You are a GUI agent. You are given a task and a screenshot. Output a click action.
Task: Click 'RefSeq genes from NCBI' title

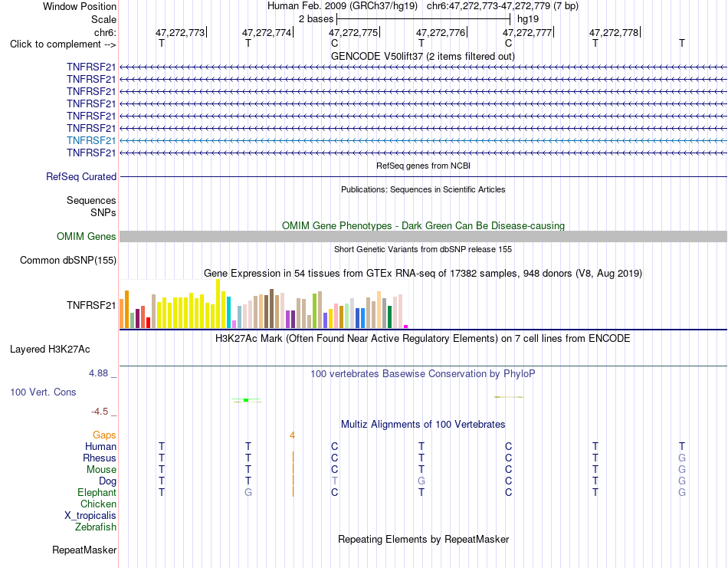[423, 166]
